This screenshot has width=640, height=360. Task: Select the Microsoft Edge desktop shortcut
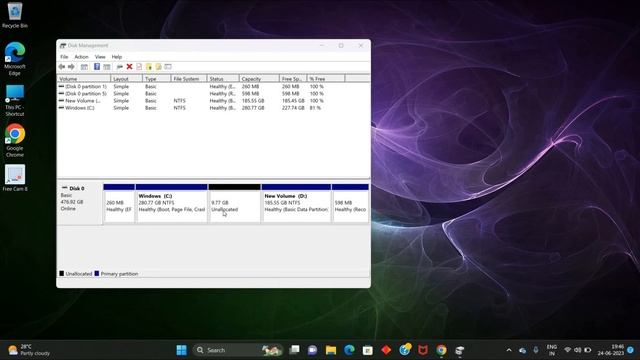15,59
